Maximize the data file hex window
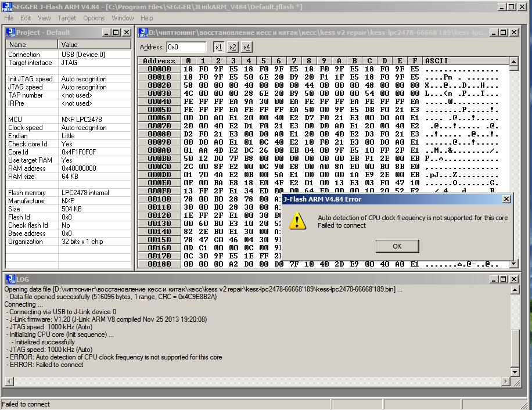Image resolution: width=532 pixels, height=410 pixels. coord(504,32)
